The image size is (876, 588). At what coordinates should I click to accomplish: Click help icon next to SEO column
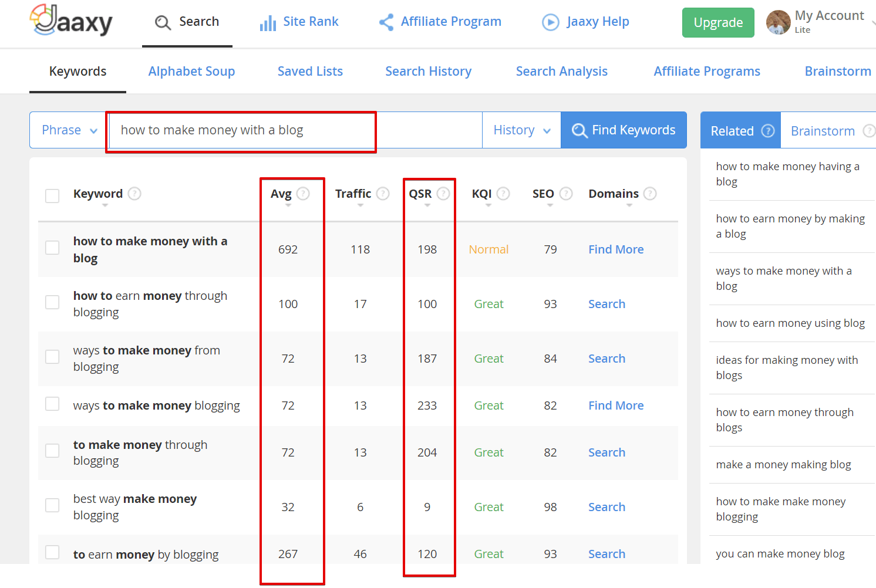(566, 193)
